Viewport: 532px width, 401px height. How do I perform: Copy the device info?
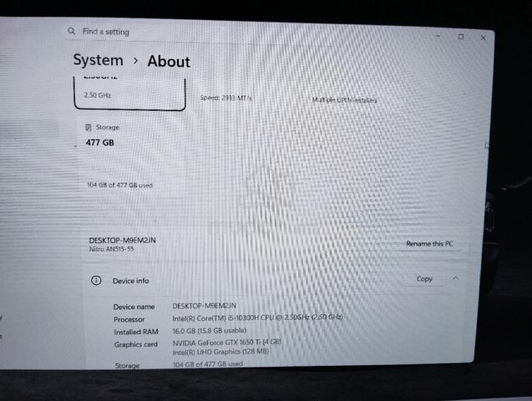424,278
